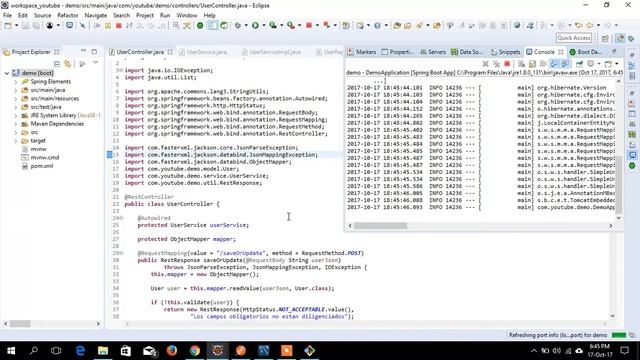Expand the src/main/resources folder arrow

point(16,99)
